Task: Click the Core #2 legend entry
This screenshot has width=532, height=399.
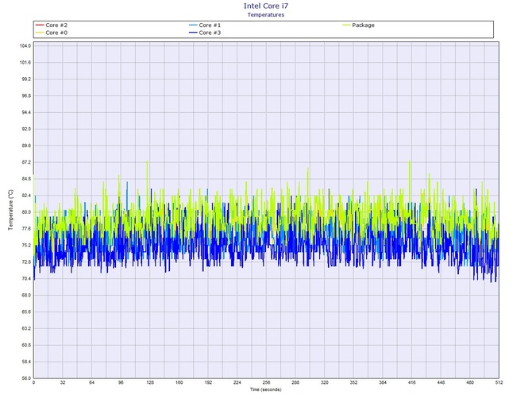Action: (52, 25)
